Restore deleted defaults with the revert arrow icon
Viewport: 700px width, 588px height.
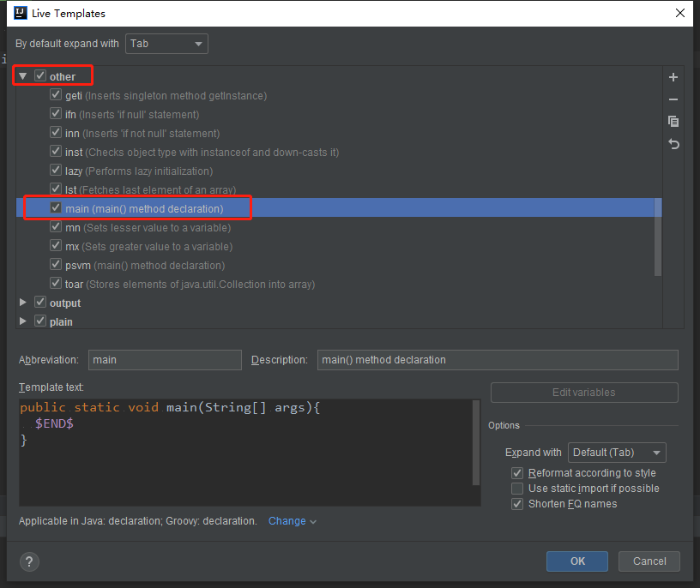673,144
